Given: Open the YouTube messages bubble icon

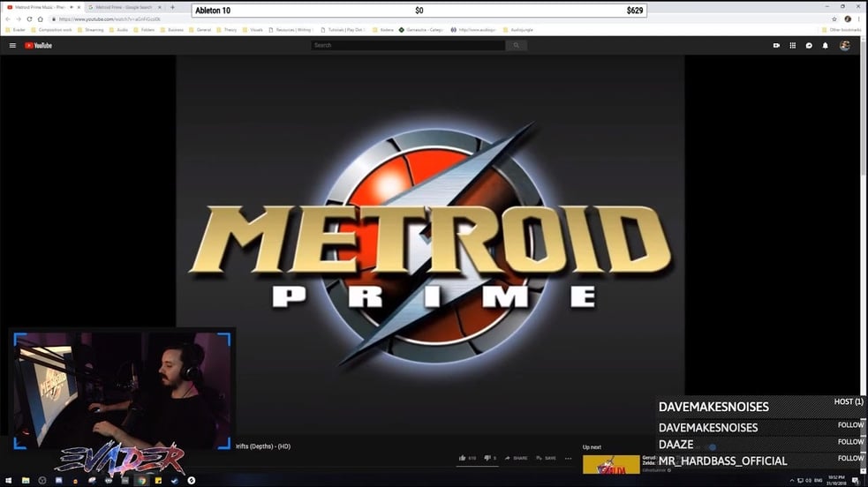Looking at the screenshot, I should click(x=809, y=45).
